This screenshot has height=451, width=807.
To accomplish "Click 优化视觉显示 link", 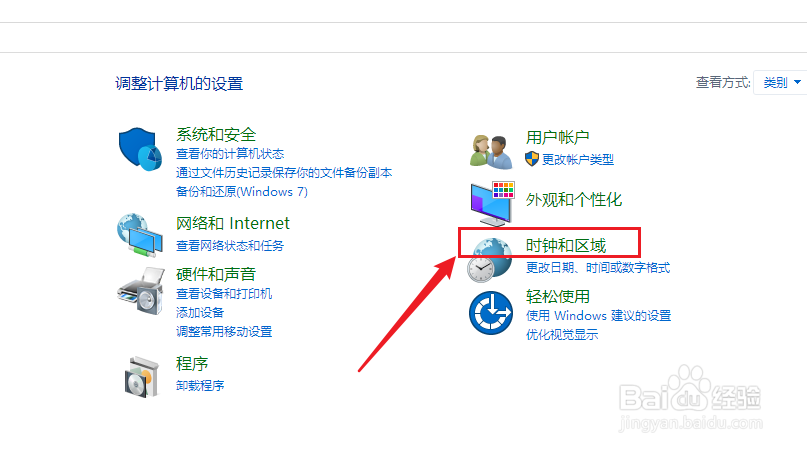I will pos(562,335).
